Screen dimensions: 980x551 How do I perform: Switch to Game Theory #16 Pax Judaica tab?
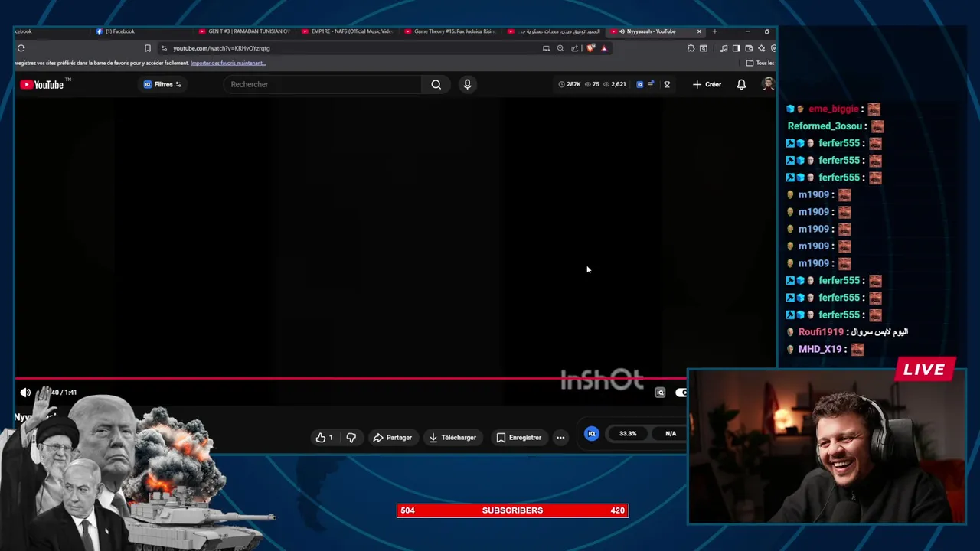click(449, 31)
